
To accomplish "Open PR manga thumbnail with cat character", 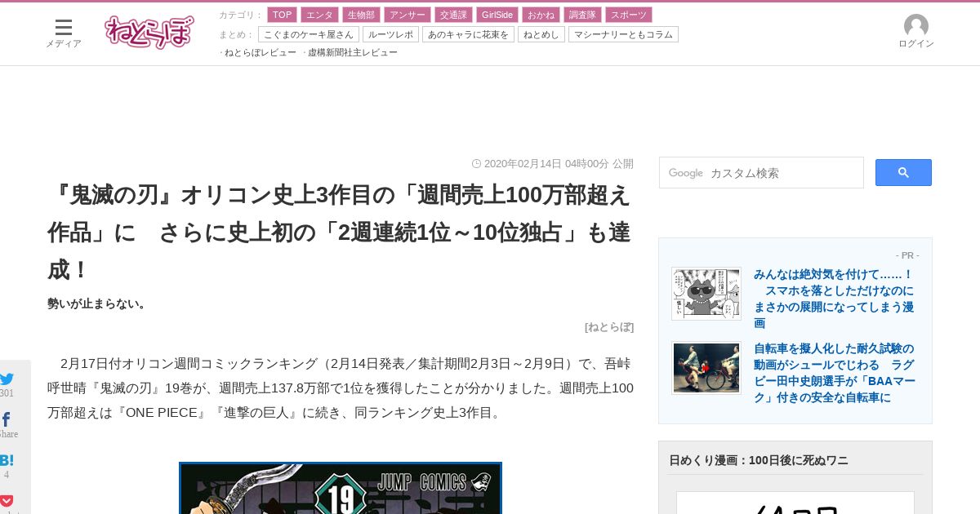I will (706, 294).
